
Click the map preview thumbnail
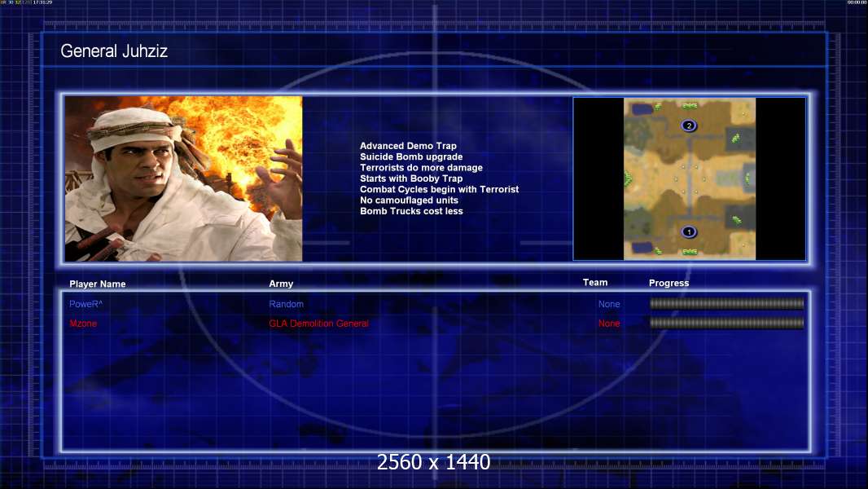689,178
